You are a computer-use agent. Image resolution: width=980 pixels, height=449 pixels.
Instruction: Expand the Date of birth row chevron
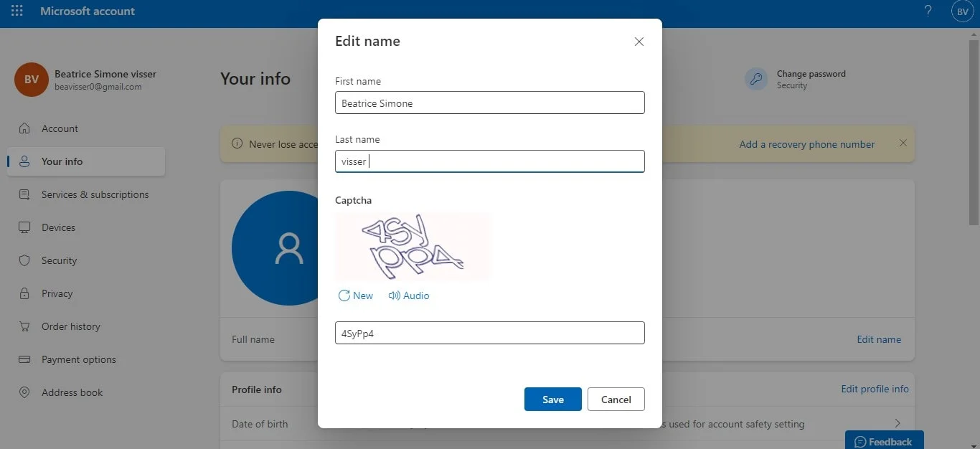(x=897, y=423)
